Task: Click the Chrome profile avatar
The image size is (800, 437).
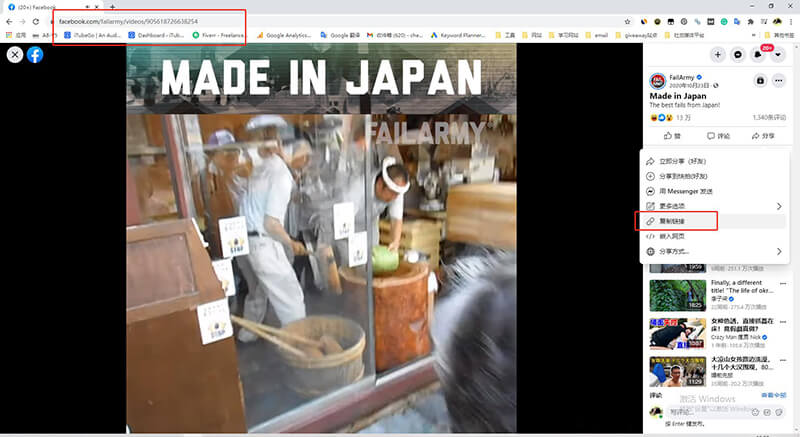Action: [778, 21]
